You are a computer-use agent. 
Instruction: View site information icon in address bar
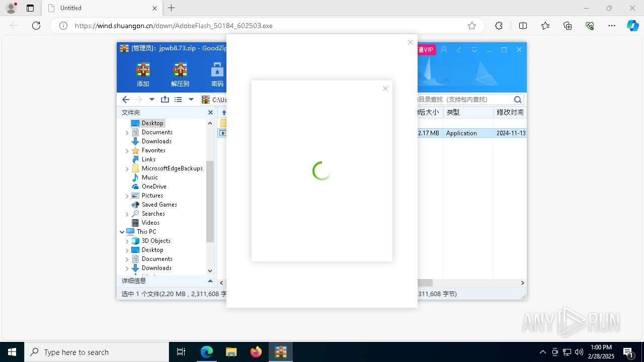[63, 26]
